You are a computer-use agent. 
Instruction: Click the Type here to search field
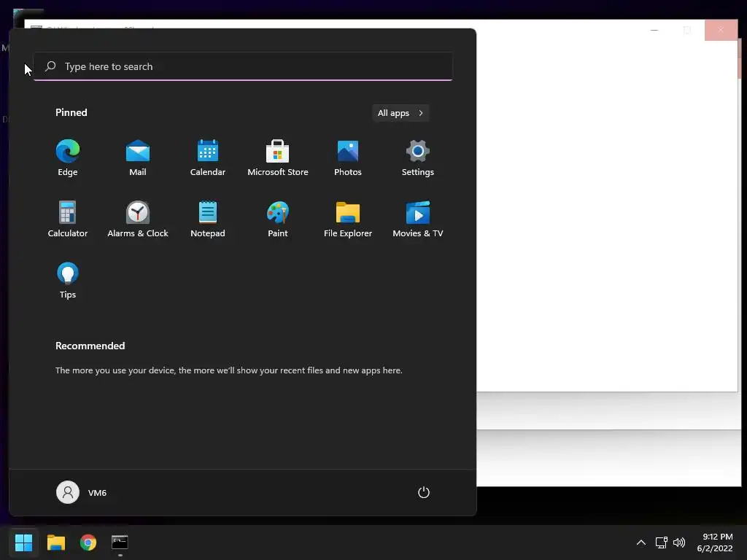[243, 66]
